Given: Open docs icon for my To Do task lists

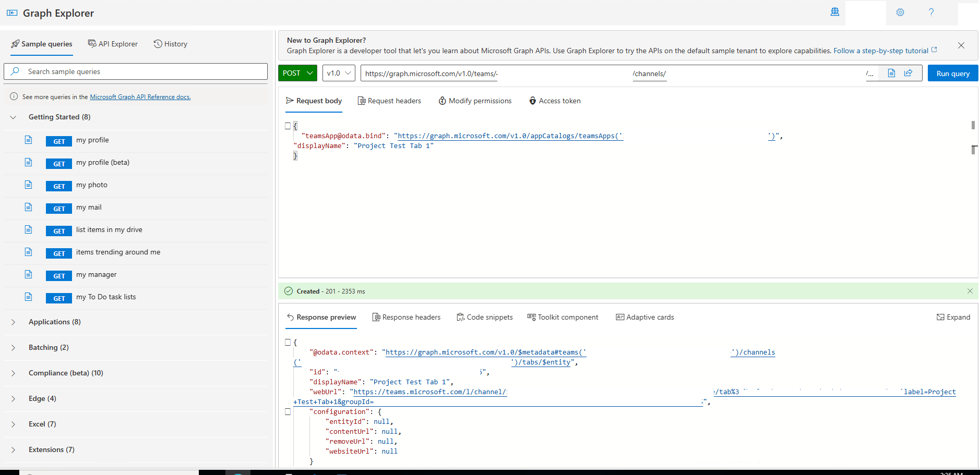Looking at the screenshot, I should 29,297.
